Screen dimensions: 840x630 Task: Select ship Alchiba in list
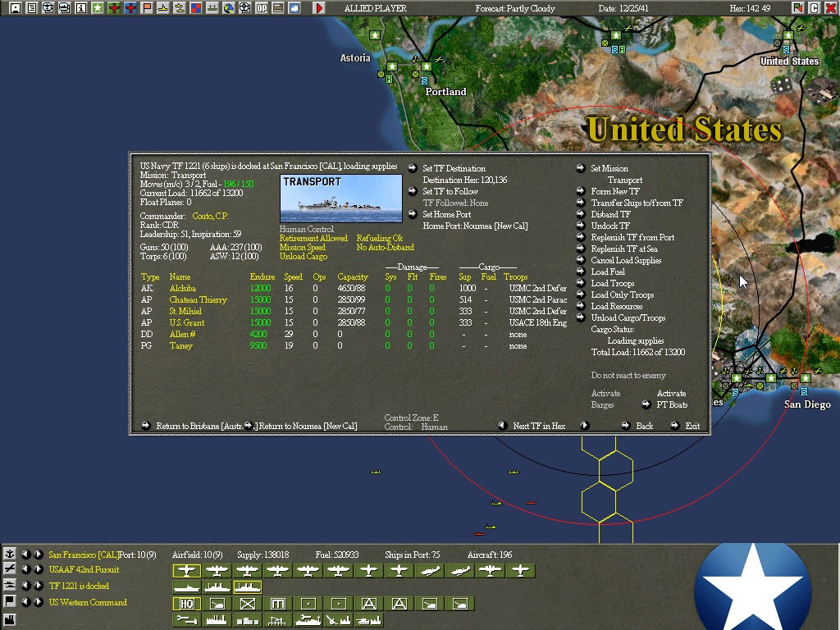tap(183, 288)
